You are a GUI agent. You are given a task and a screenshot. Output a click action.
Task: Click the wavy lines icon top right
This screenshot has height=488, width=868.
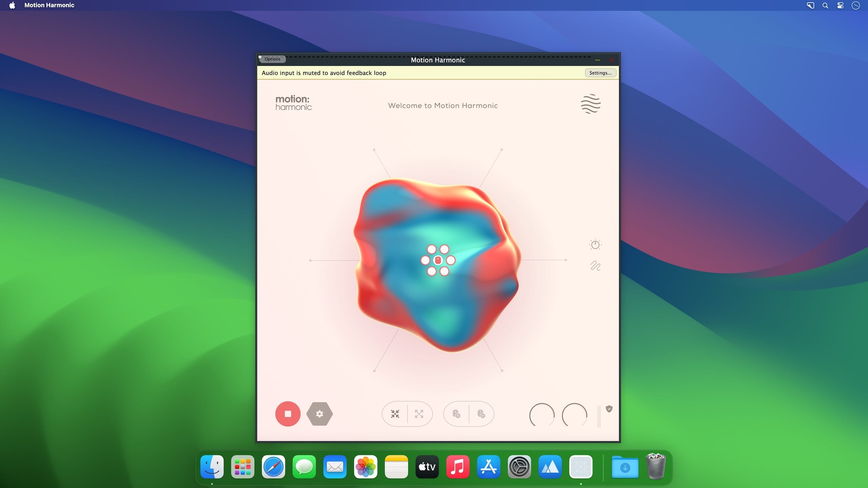click(591, 104)
